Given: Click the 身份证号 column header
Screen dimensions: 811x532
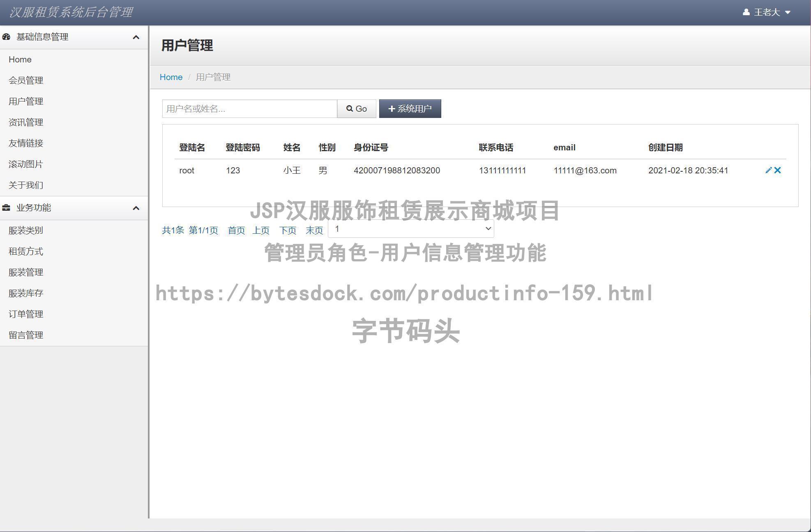Looking at the screenshot, I should pyautogui.click(x=371, y=147).
